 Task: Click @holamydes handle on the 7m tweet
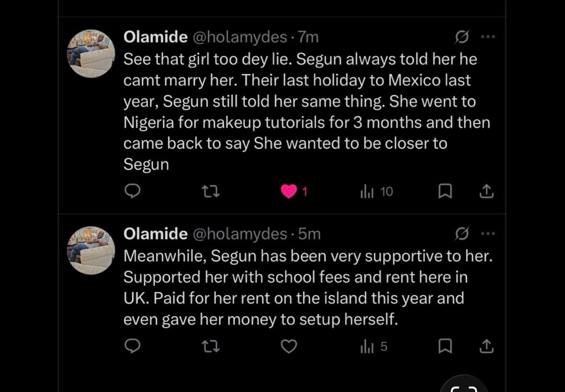pos(240,37)
